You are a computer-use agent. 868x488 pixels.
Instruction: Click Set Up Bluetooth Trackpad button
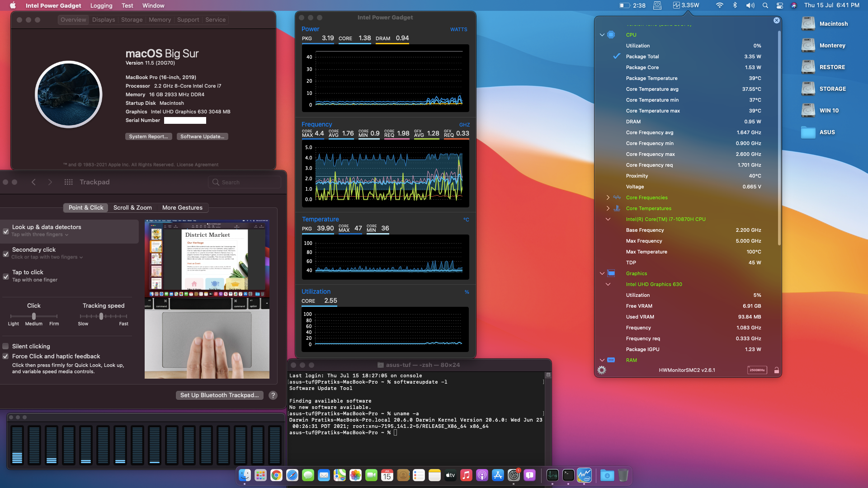point(219,395)
